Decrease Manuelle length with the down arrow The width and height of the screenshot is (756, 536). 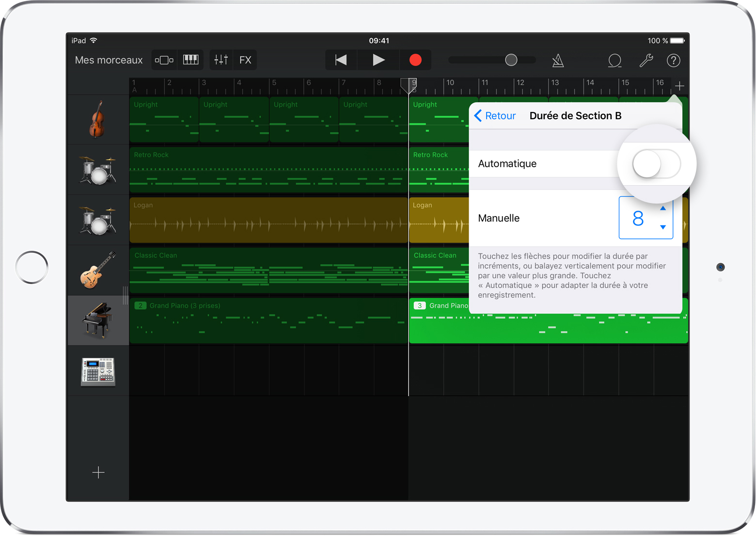coord(662,228)
